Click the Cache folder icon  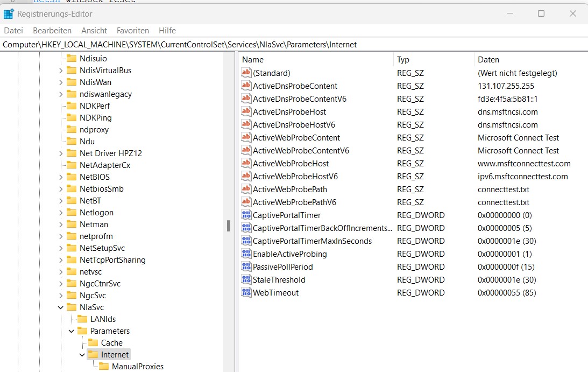tap(93, 343)
